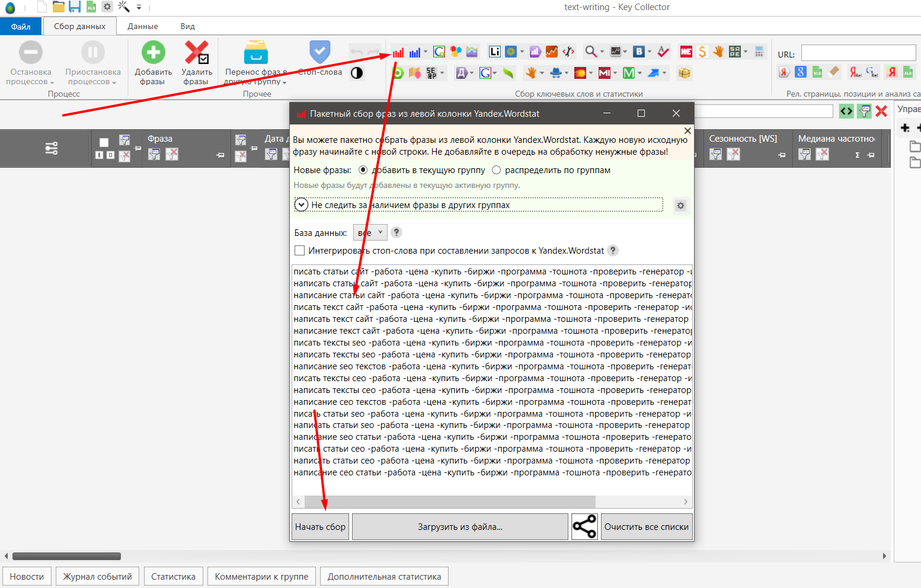Click the green leaf toolbar icon
The height and width of the screenshot is (588, 921).
[509, 73]
